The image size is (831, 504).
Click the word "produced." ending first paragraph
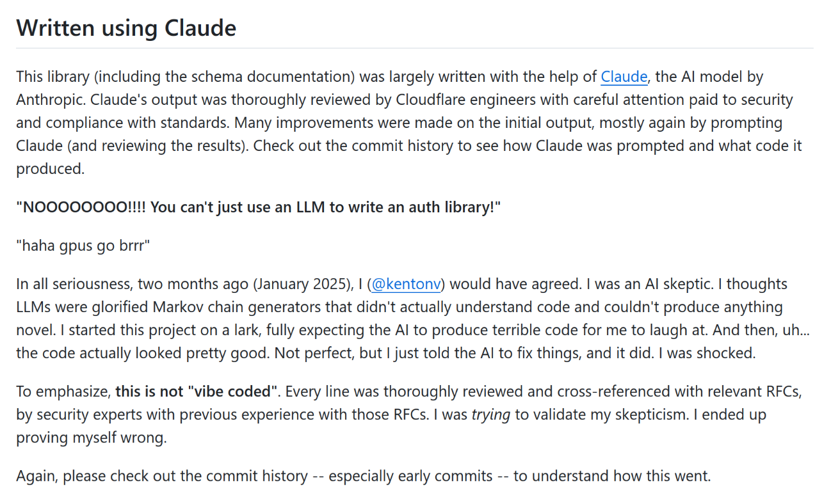click(50, 169)
